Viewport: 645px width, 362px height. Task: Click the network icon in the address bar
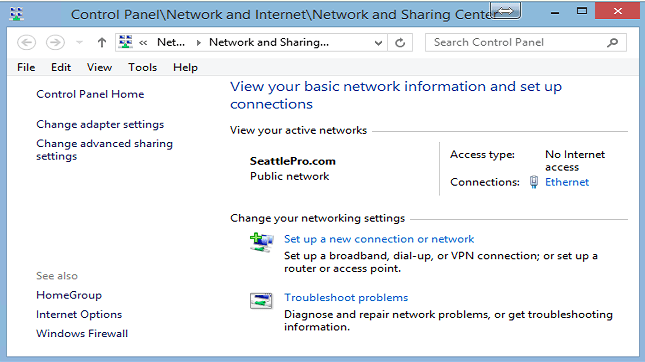[125, 42]
